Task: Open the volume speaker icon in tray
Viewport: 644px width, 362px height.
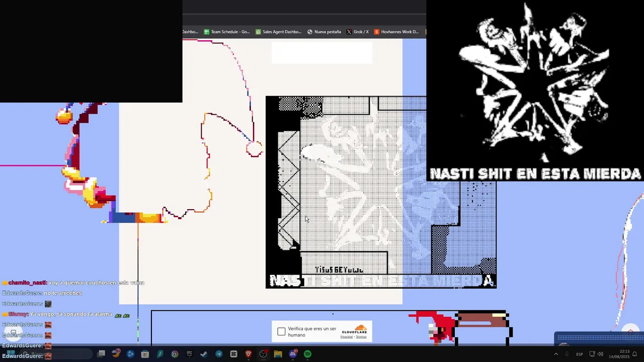Action: pyautogui.click(x=600, y=354)
